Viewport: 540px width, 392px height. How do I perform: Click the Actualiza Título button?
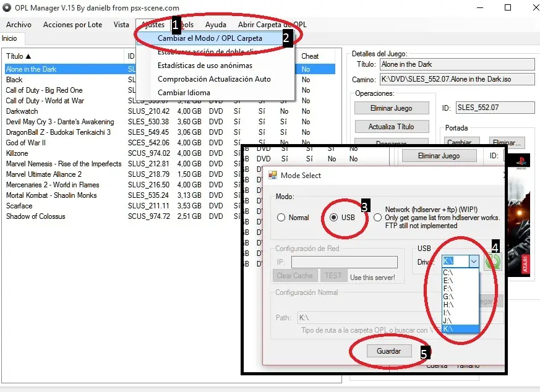pyautogui.click(x=392, y=127)
